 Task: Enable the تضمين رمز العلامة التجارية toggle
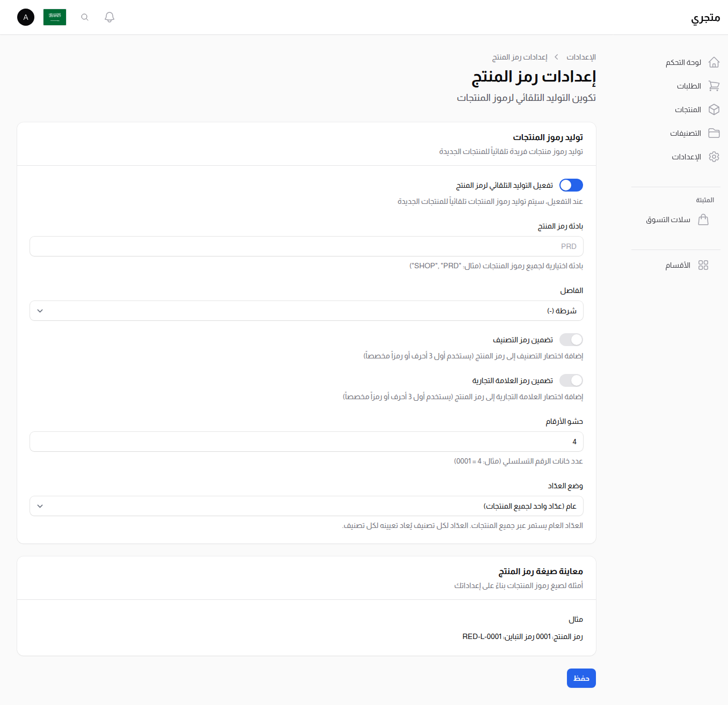pos(571,380)
